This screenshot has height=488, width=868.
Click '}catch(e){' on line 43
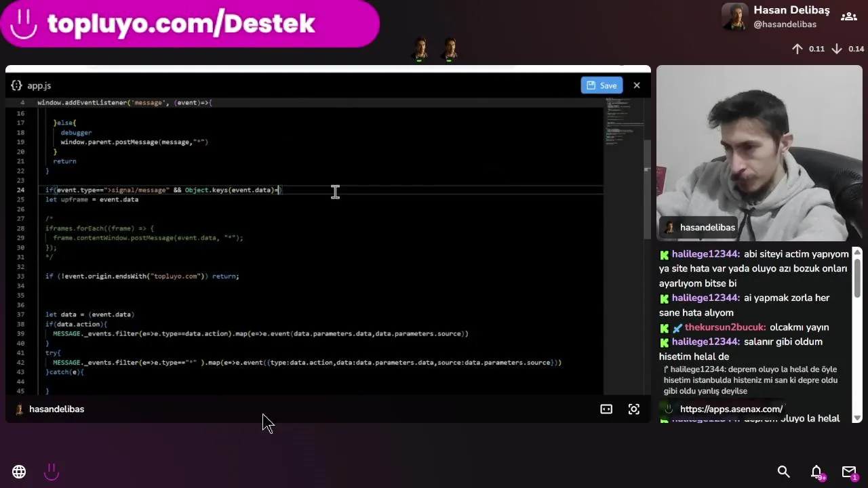point(64,372)
